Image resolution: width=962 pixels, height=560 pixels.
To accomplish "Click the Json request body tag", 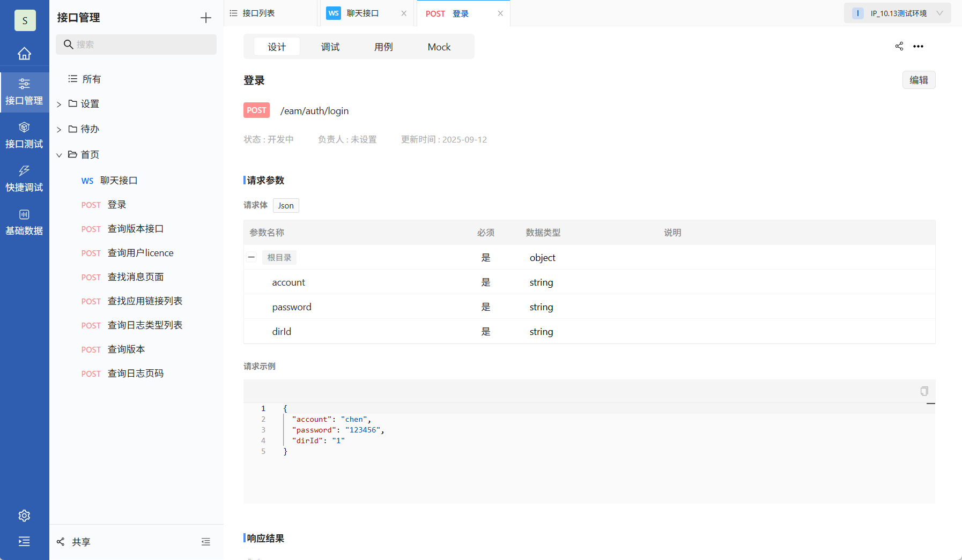I will (286, 205).
